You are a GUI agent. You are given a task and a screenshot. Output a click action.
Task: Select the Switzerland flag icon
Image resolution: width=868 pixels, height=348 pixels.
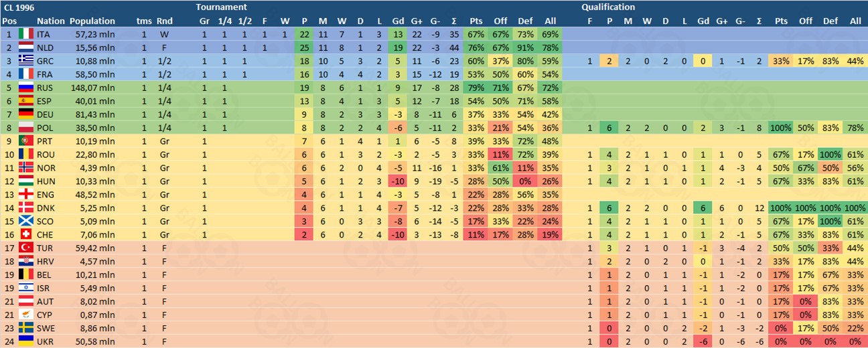pos(25,235)
